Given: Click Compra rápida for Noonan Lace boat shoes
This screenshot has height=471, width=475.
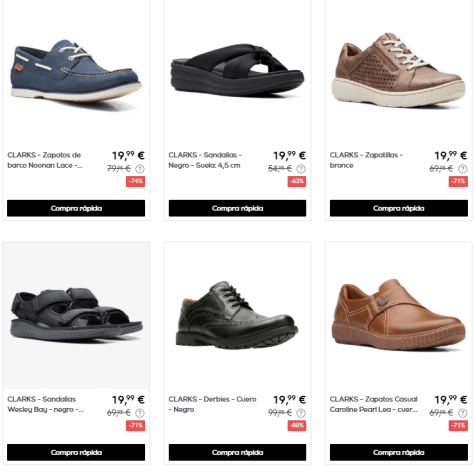Looking at the screenshot, I should (76, 208).
